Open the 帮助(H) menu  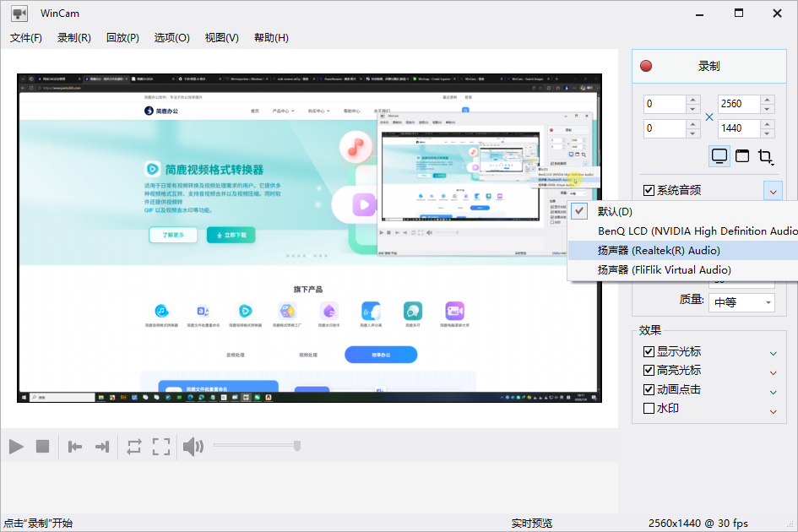271,38
